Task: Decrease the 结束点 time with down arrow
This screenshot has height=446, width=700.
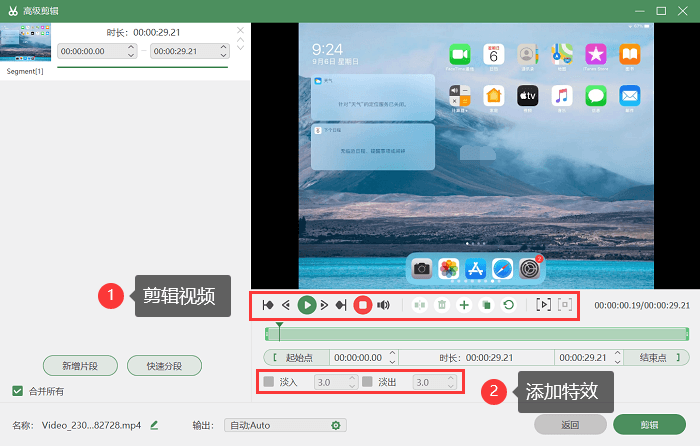Action: coord(617,361)
